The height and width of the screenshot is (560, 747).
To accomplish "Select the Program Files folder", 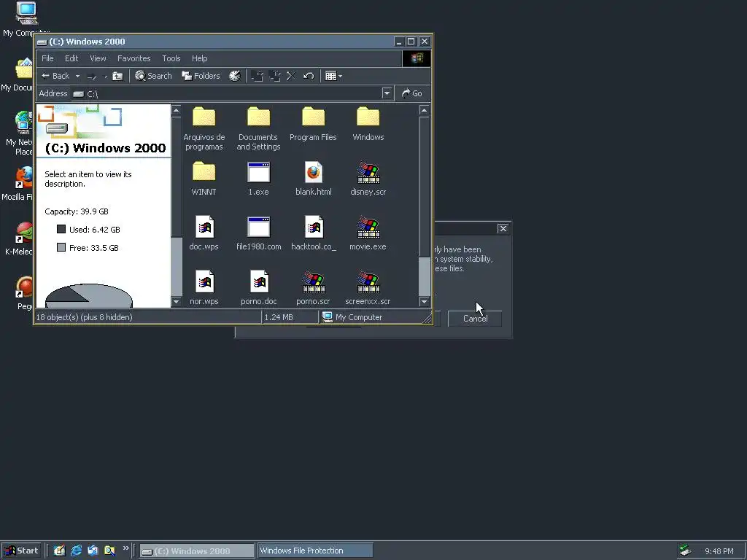I will 313,124.
